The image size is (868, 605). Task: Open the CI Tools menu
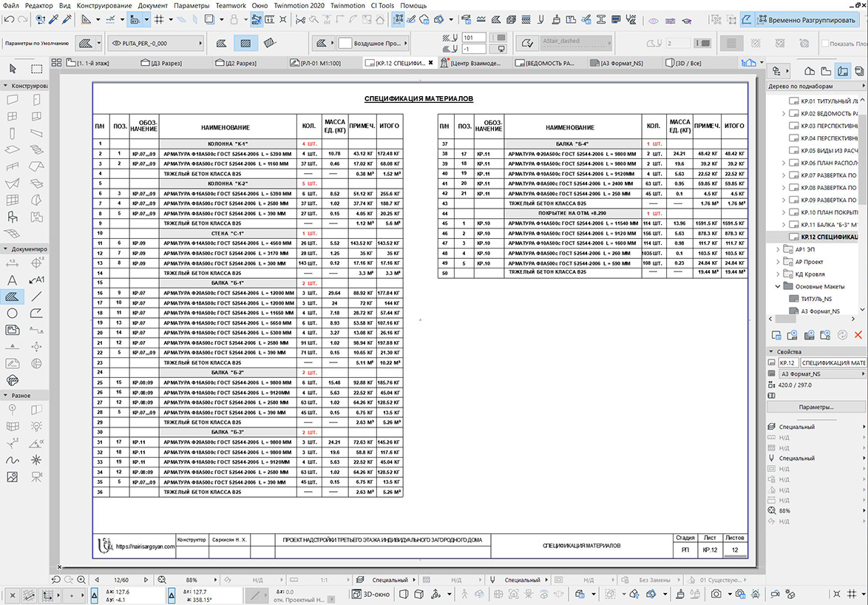point(382,5)
